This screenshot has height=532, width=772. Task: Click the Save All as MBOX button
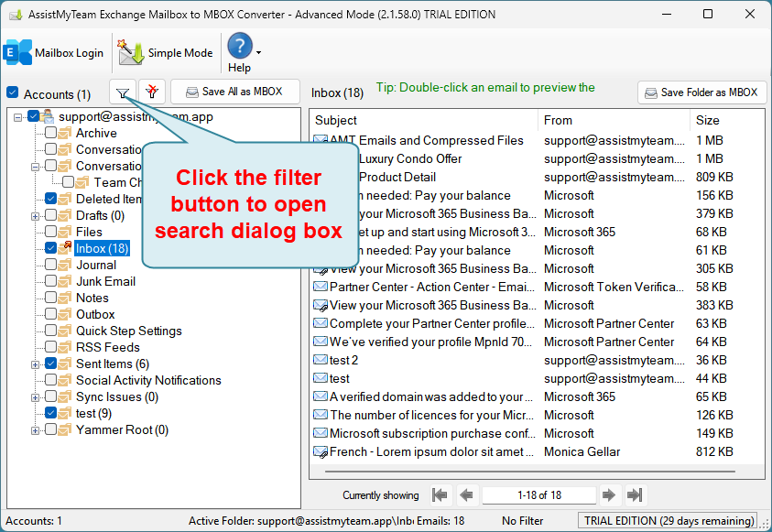(234, 92)
